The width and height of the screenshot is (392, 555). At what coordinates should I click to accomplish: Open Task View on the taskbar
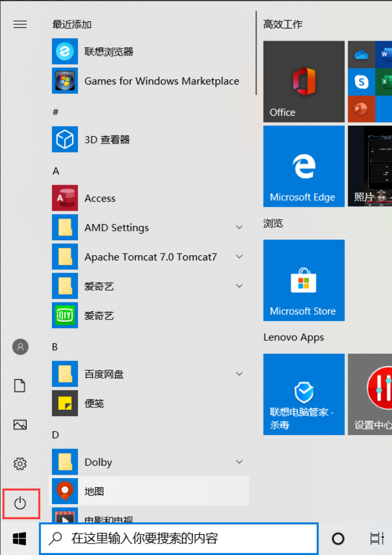[377, 539]
